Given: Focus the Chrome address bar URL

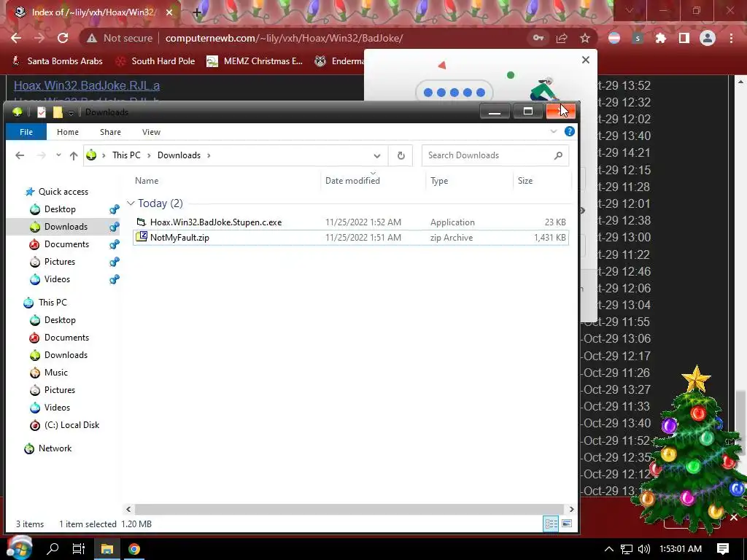Looking at the screenshot, I should tap(284, 38).
